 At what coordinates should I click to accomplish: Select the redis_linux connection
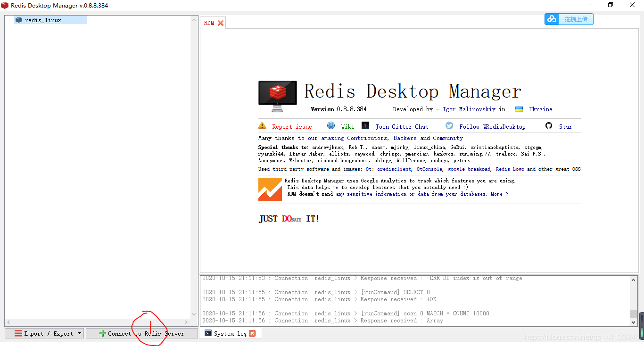coord(50,20)
